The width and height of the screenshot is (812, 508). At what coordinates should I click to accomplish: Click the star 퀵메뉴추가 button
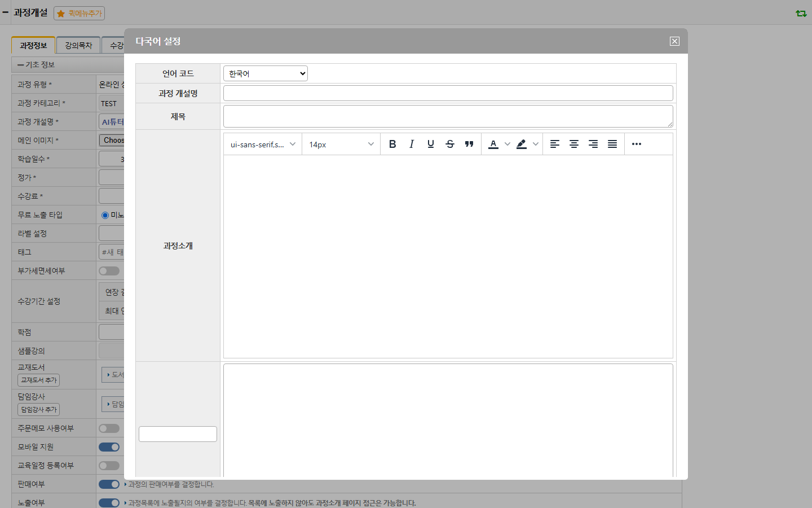[80, 13]
